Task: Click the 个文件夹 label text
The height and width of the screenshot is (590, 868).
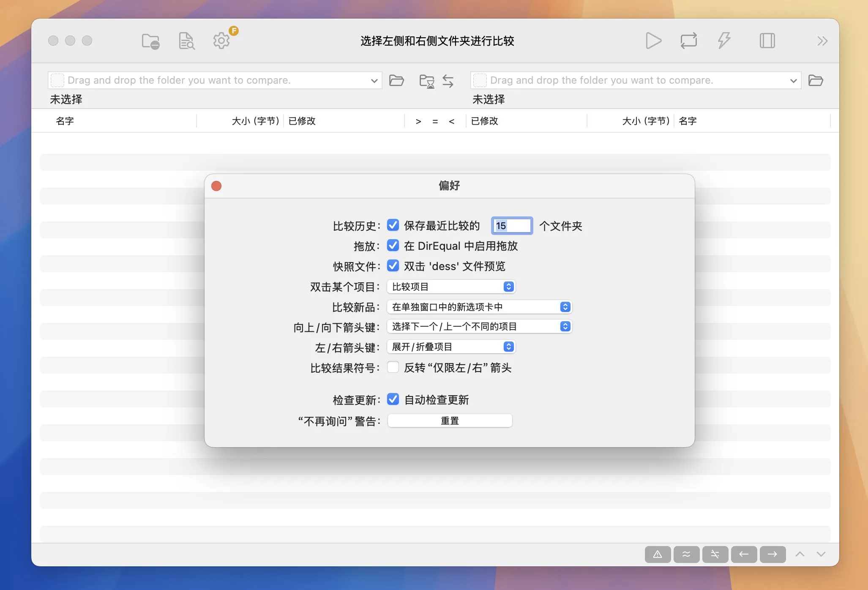Action: click(561, 226)
